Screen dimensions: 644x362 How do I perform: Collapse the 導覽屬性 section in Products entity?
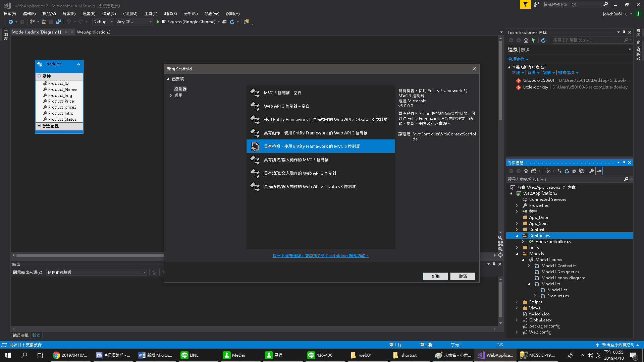[39, 126]
